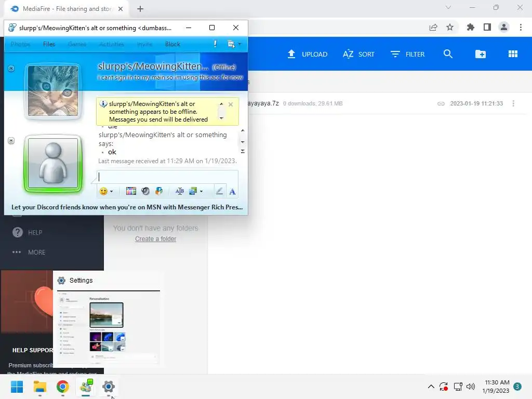
Task: Click the contact's personal status message
Action: coord(170,77)
